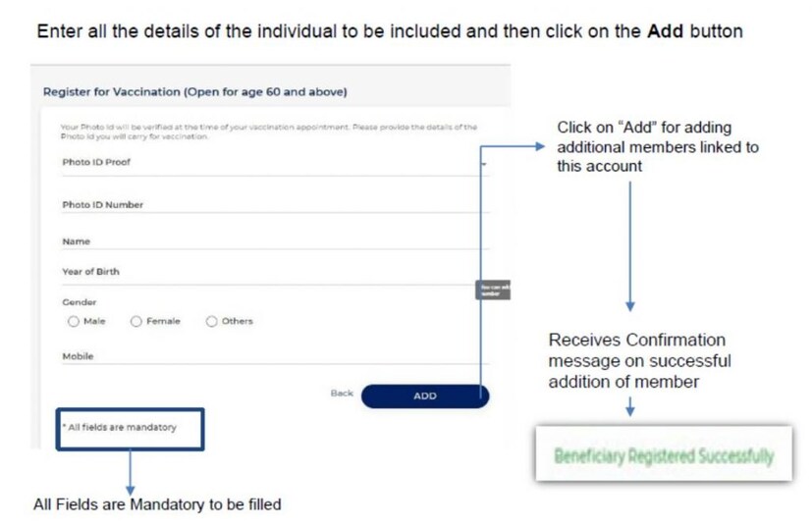812x527 pixels.
Task: Select the Male gender radio button
Action: [74, 321]
